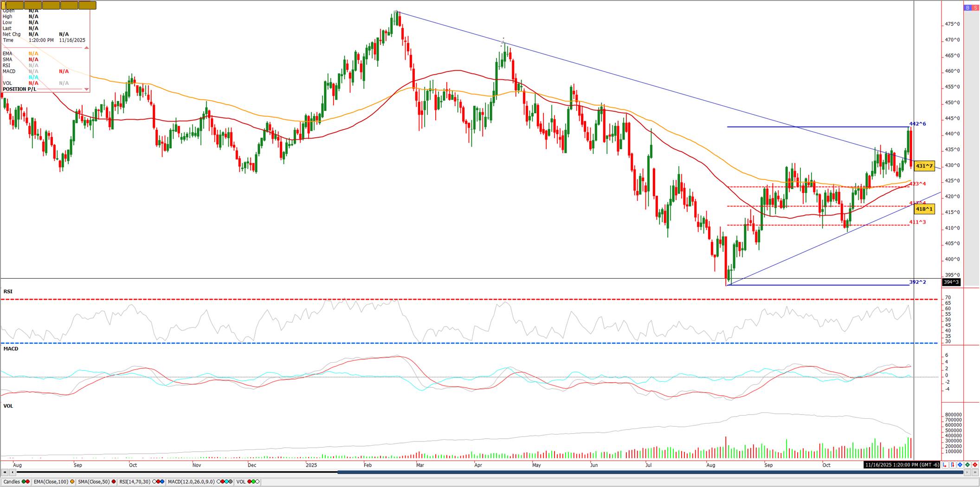This screenshot has width=980, height=487.
Task: Click the Feb label on time axis
Action: click(x=367, y=465)
